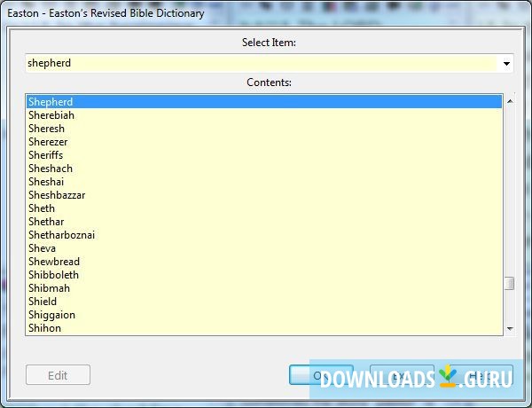This screenshot has height=408, width=532.
Task: Pick the Sheshbazzar entry
Action: (264, 195)
